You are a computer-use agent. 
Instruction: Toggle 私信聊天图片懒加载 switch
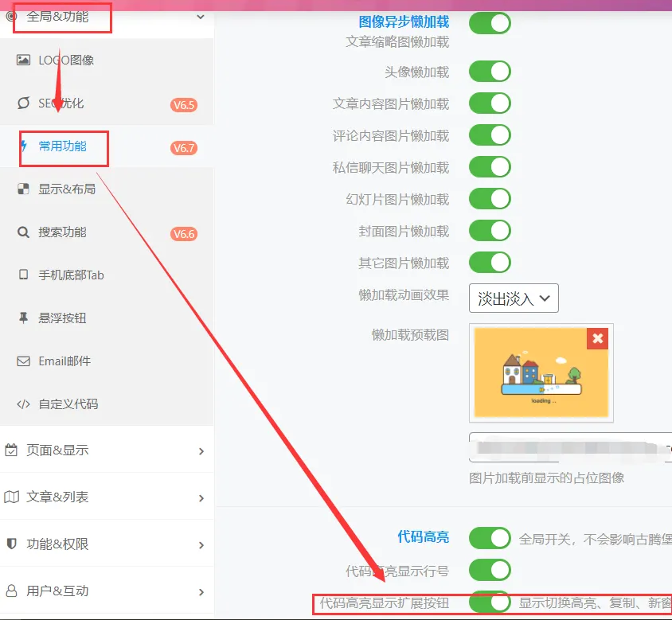[x=490, y=167]
